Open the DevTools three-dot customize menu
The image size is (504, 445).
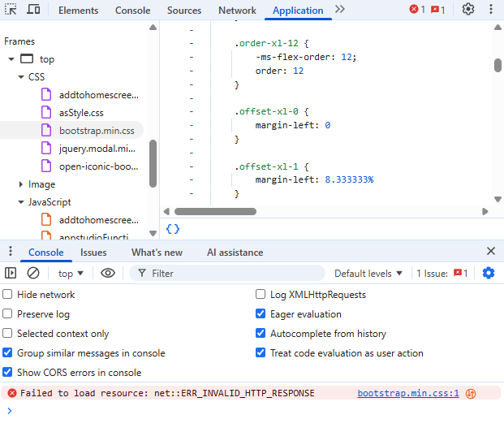point(490,10)
